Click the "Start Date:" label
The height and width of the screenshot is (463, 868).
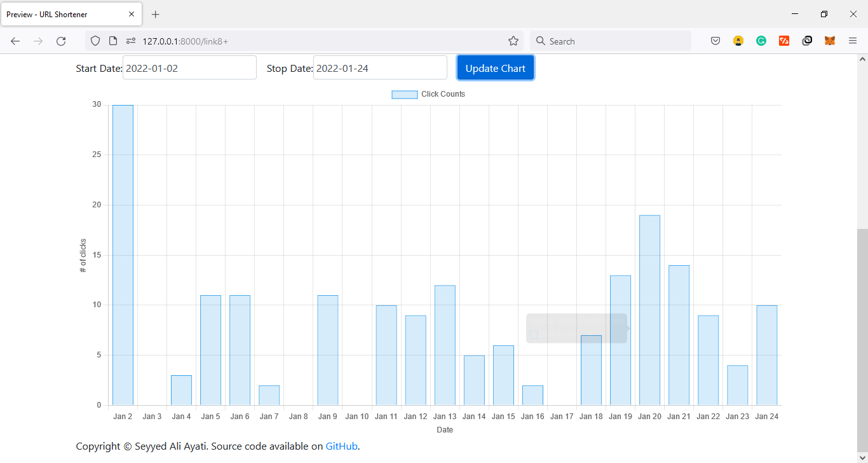99,69
